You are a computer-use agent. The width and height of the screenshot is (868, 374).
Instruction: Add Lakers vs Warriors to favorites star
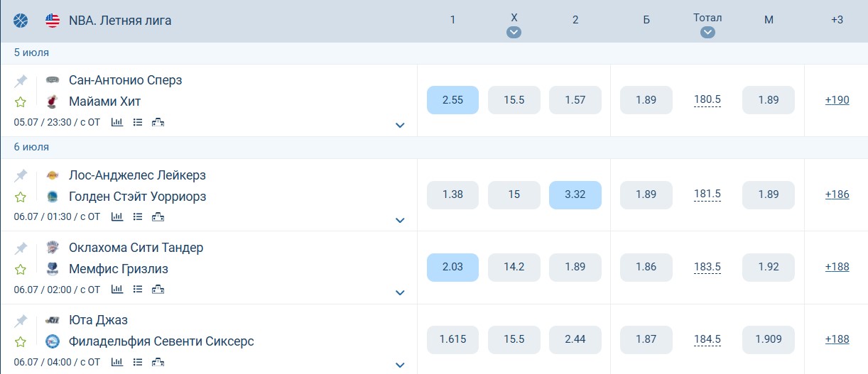coord(21,197)
